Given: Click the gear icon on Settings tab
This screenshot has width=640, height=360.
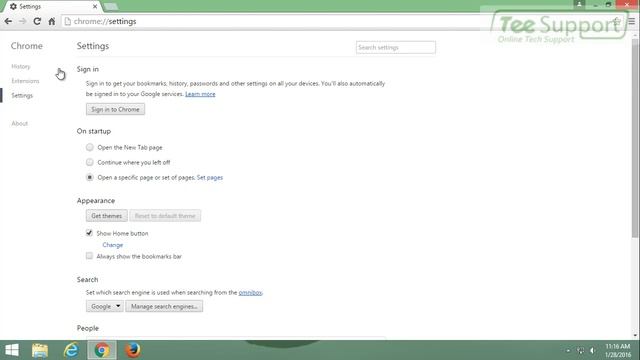Looking at the screenshot, I should tap(13, 7).
